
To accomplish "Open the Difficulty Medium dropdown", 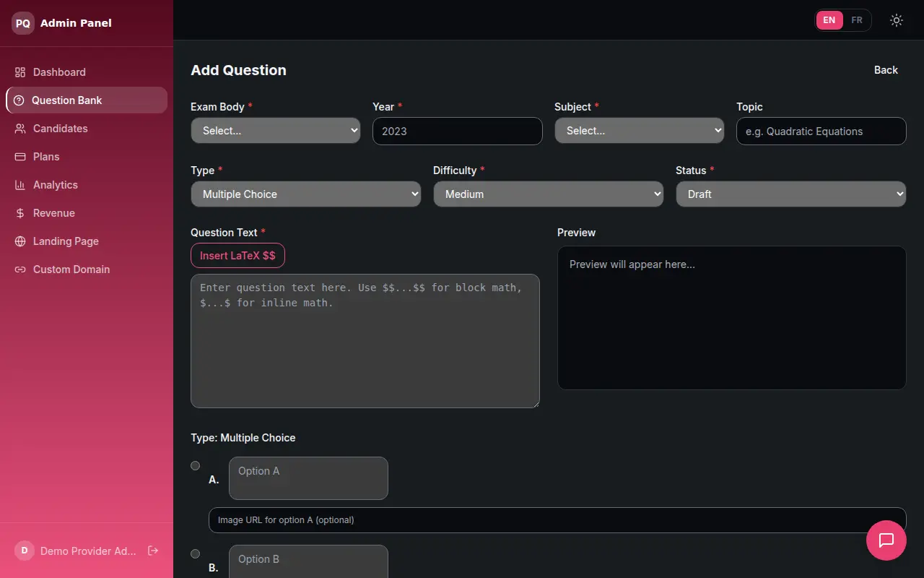I will click(549, 194).
